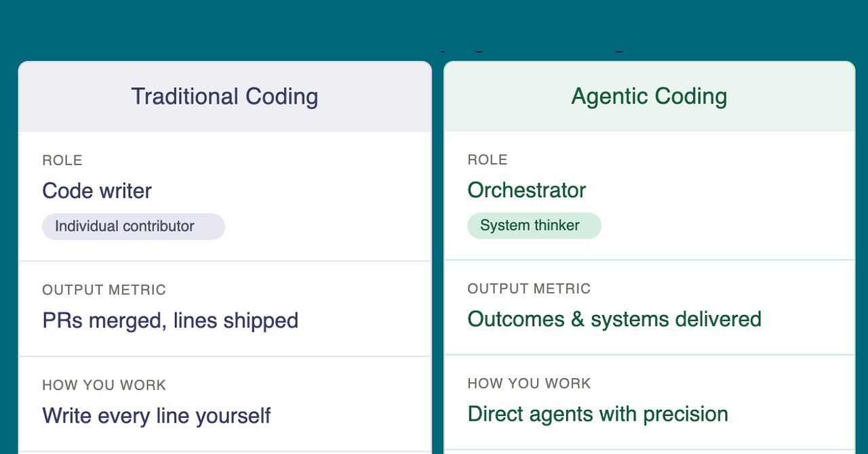Click Agentic output metric row
868x454 pixels.
(650, 308)
